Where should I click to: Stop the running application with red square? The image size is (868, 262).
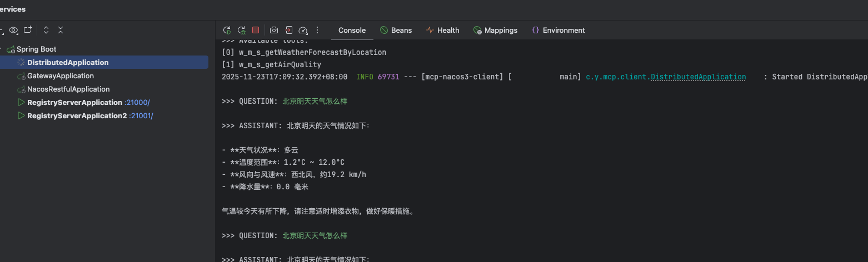coord(256,31)
